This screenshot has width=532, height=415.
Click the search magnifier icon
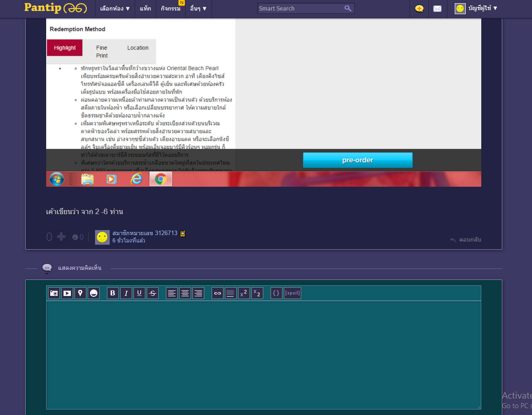(x=348, y=9)
